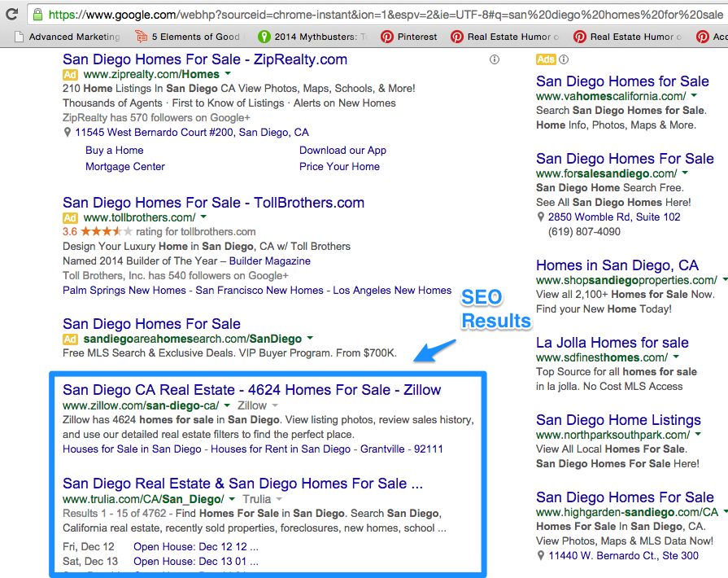Open the Open House: Dec 12 link

tap(196, 547)
